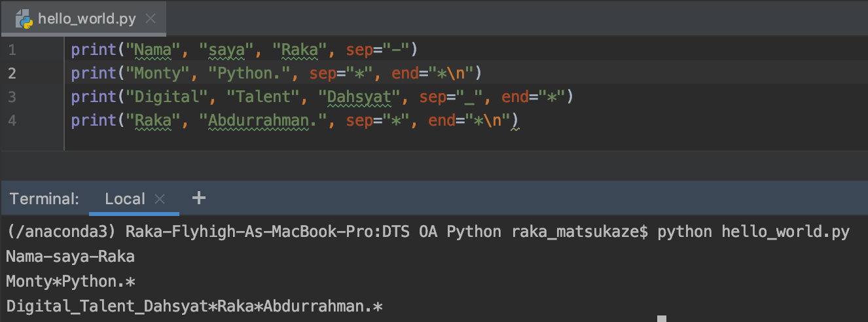
Task: Close the hello_world.py tab
Action: 151,18
